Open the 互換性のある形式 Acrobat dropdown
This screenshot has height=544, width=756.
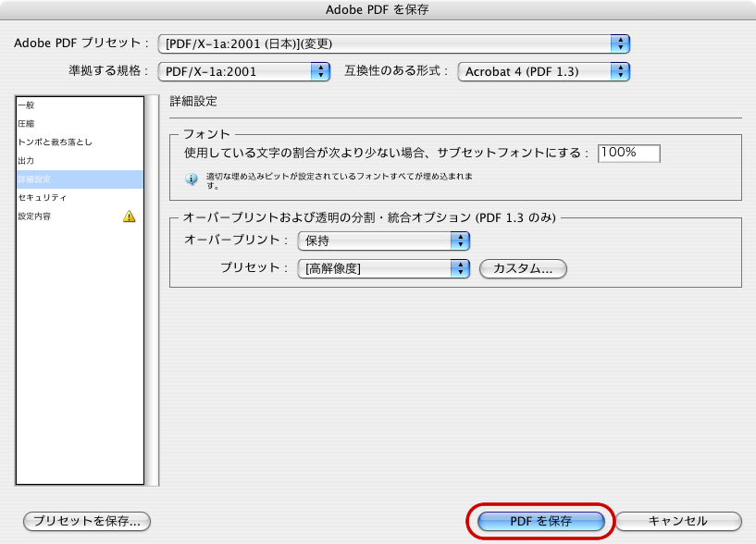click(x=543, y=71)
